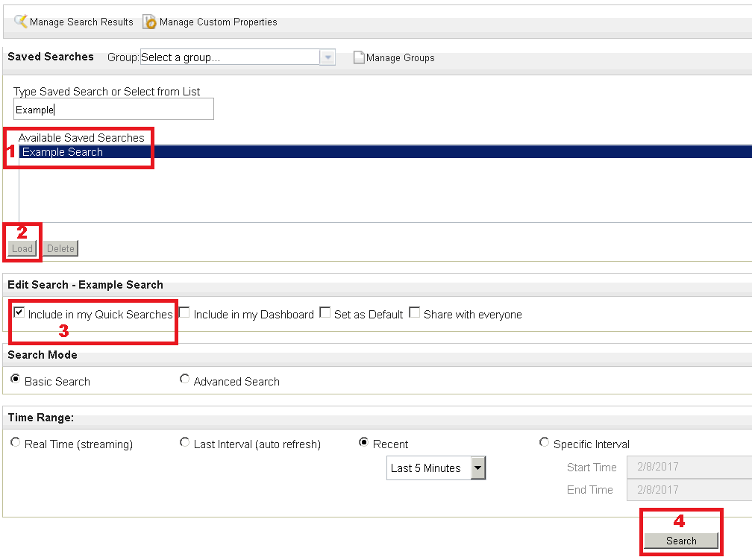Open Manage Custom Properties link
The height and width of the screenshot is (560, 752).
point(218,22)
